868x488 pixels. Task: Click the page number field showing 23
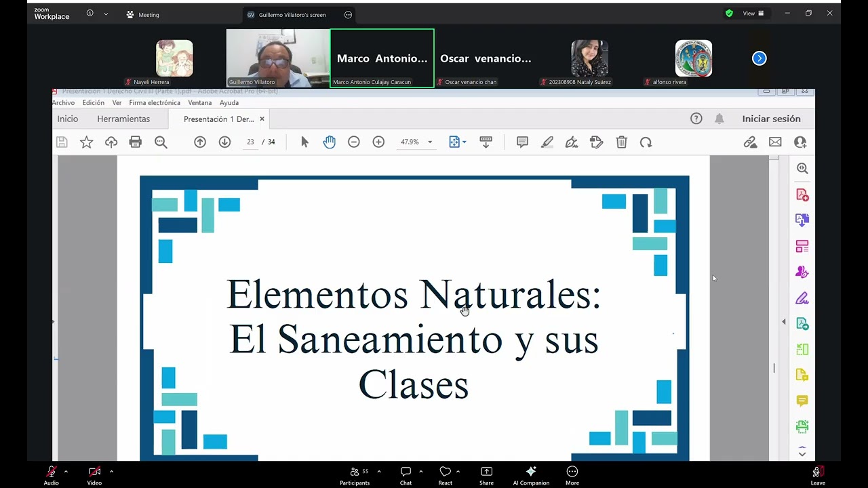(x=250, y=142)
